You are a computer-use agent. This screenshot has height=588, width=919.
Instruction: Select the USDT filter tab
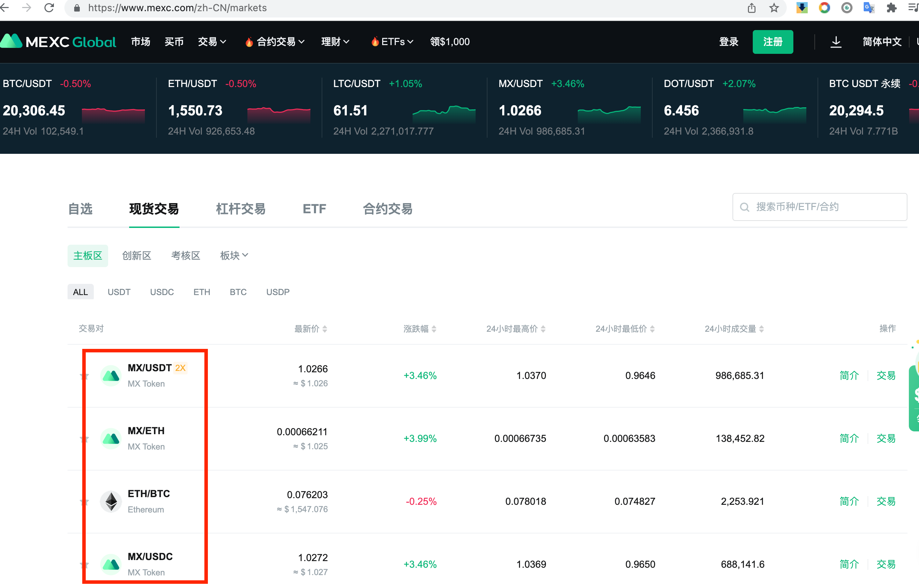pyautogui.click(x=119, y=292)
